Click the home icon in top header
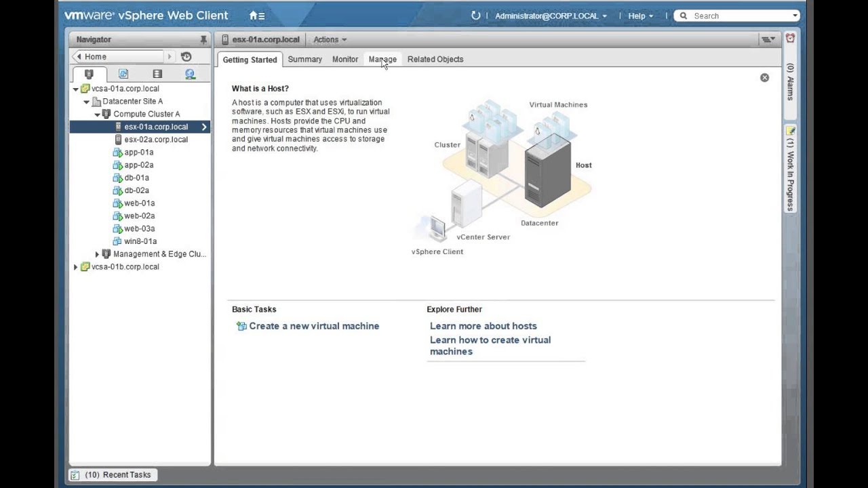 click(256, 16)
